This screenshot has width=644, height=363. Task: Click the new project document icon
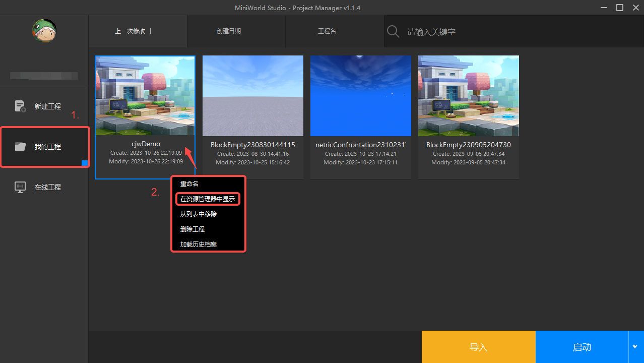(x=20, y=106)
